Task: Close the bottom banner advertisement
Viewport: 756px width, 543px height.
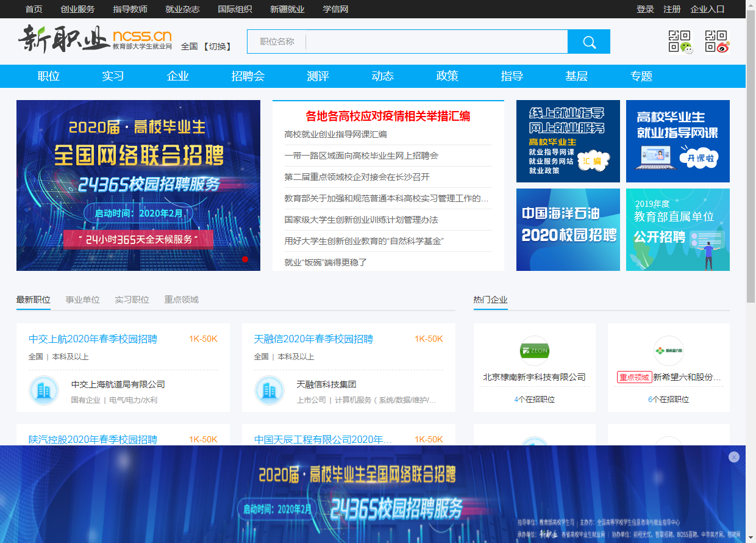Action: coord(733,457)
